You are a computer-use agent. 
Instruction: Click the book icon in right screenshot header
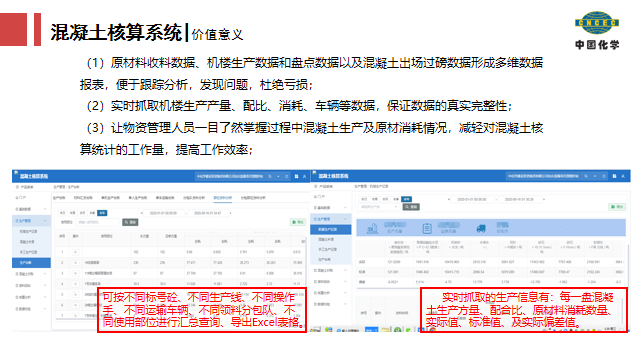tap(614, 176)
